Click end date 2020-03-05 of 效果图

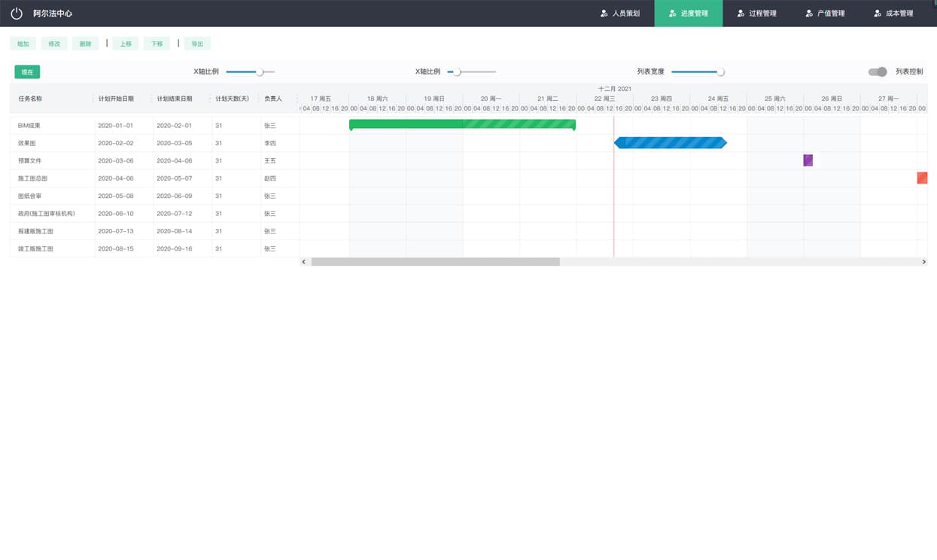175,143
